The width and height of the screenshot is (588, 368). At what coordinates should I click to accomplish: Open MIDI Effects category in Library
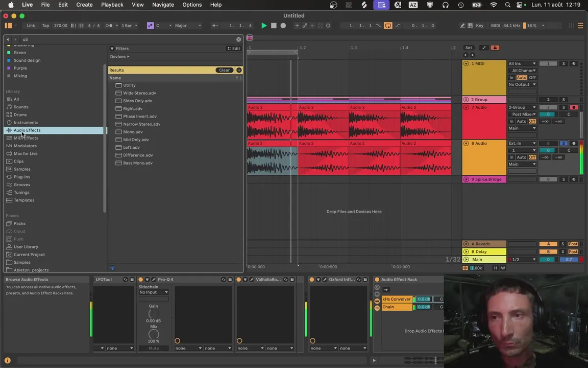tap(26, 138)
